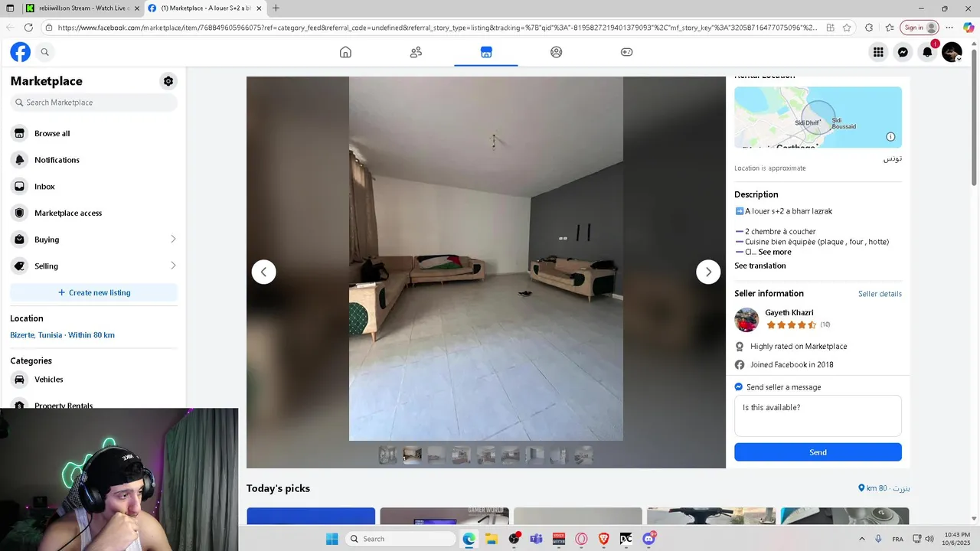This screenshot has width=980, height=551.
Task: Click the rental location map
Action: tap(818, 117)
